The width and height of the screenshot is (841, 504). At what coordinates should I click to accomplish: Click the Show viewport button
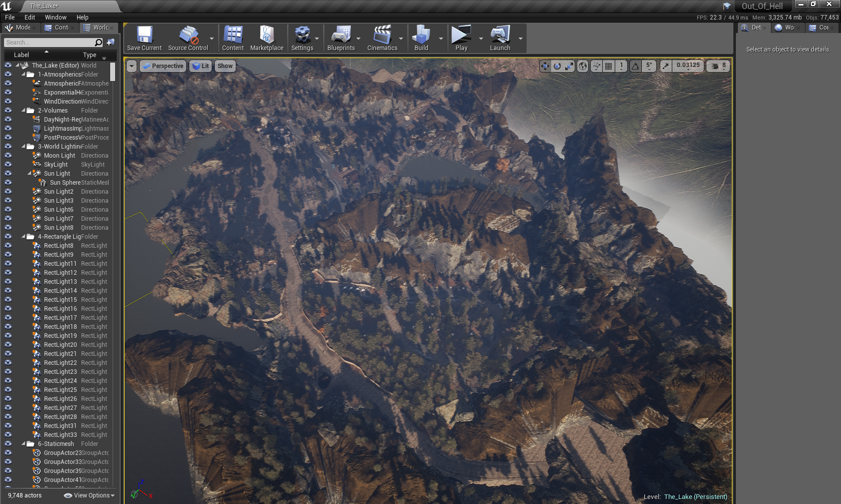point(225,66)
